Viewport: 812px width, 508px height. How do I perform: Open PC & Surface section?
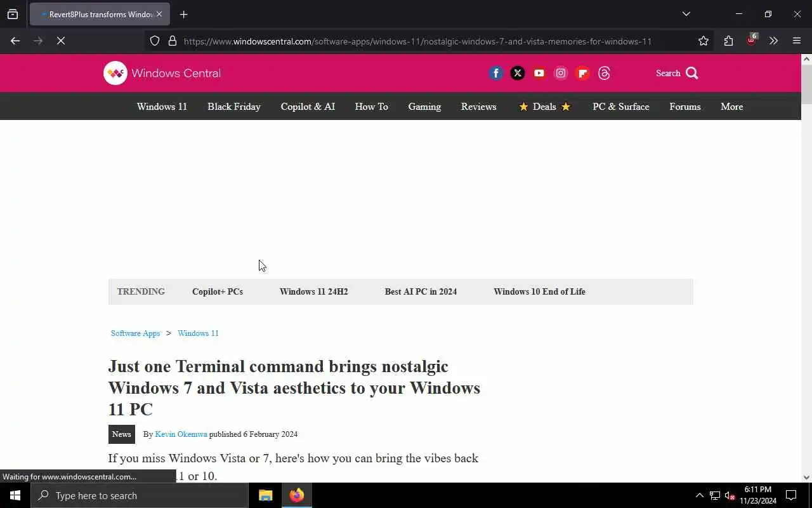(x=621, y=106)
